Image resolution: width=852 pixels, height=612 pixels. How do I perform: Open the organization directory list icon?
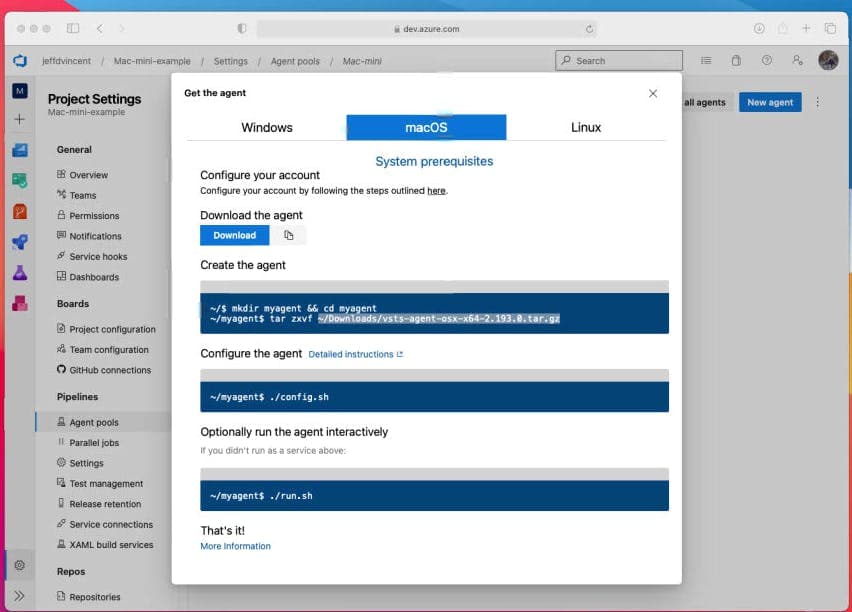point(708,61)
